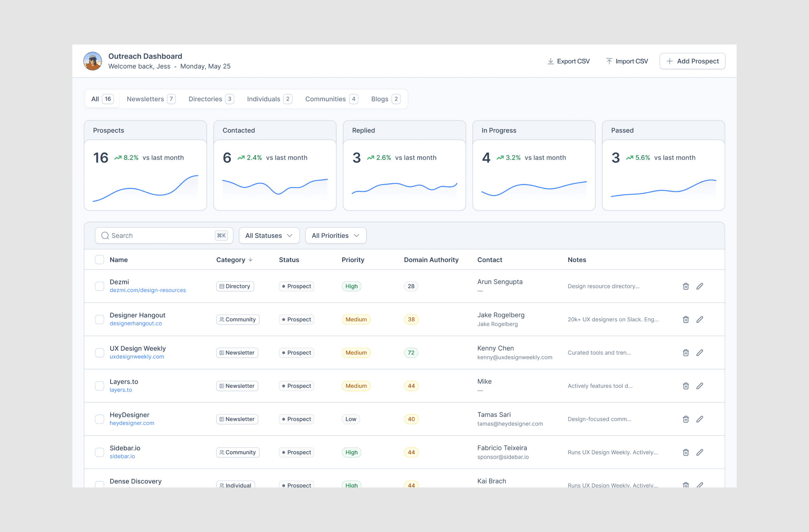Image resolution: width=809 pixels, height=532 pixels.
Task: Click Community tag on Designer Hangout row
Action: (x=238, y=320)
